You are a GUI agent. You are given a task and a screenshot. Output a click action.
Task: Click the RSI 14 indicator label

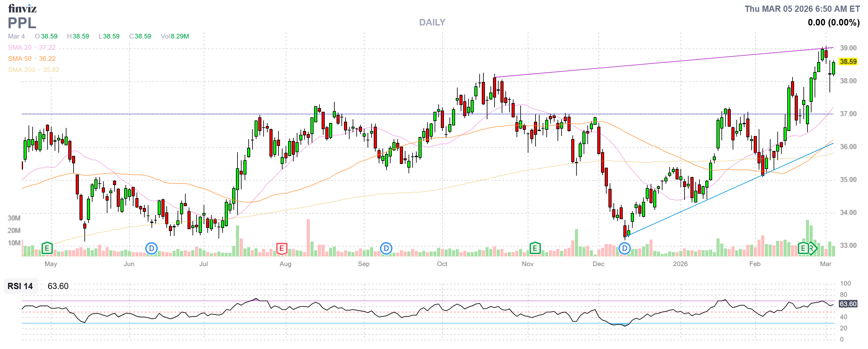[20, 286]
